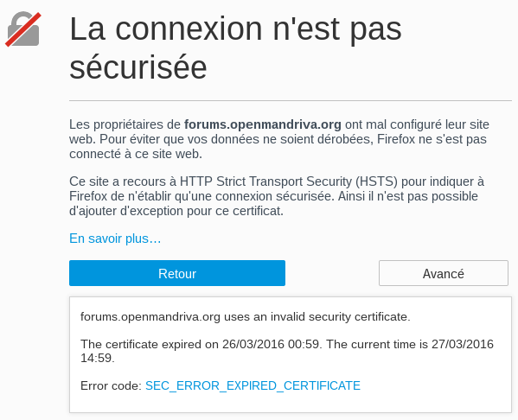The width and height of the screenshot is (518, 420).
Task: Toggle the Avancé details button
Action: tap(444, 273)
